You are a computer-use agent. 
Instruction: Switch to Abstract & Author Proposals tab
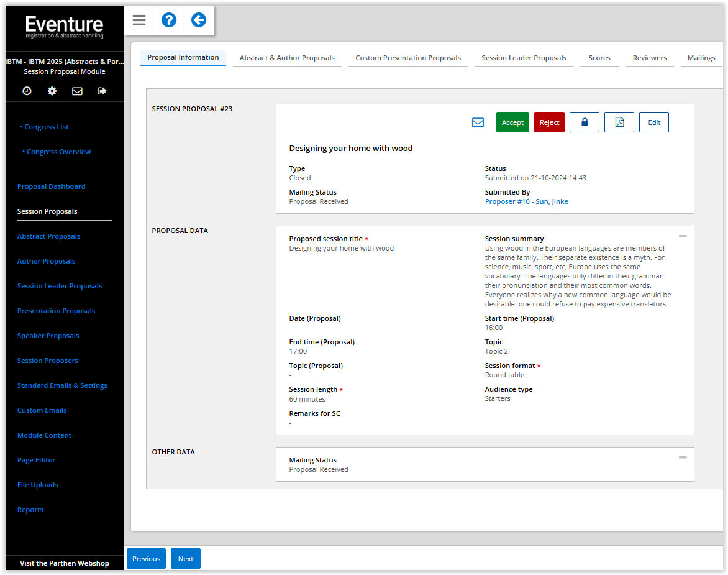287,58
